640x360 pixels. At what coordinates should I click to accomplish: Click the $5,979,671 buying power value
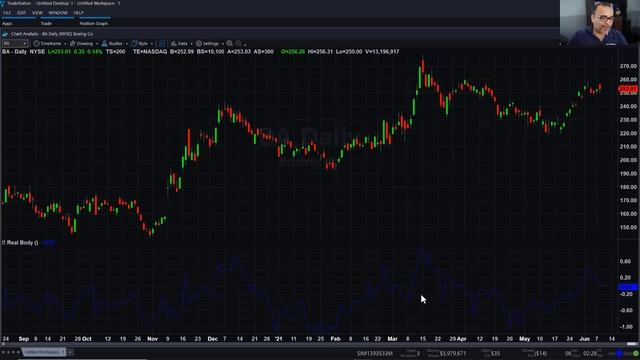453,353
